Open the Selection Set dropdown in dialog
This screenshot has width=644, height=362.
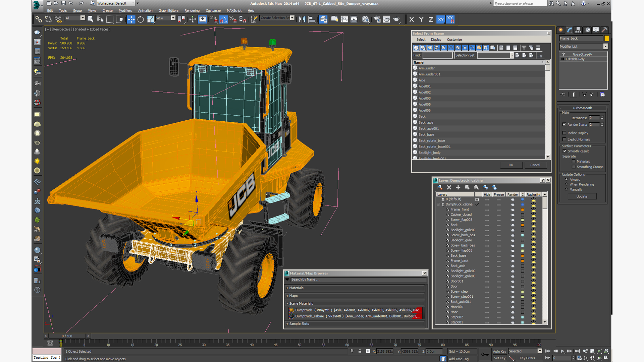(512, 55)
